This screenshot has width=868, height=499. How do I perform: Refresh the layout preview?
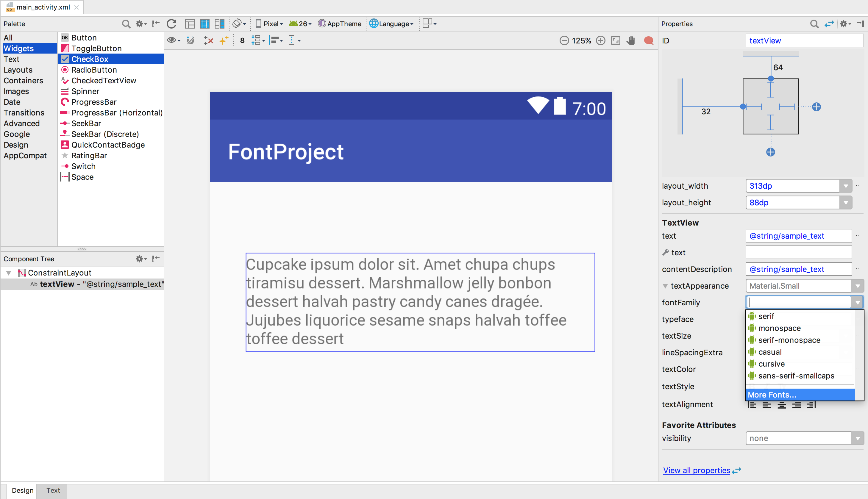point(171,24)
